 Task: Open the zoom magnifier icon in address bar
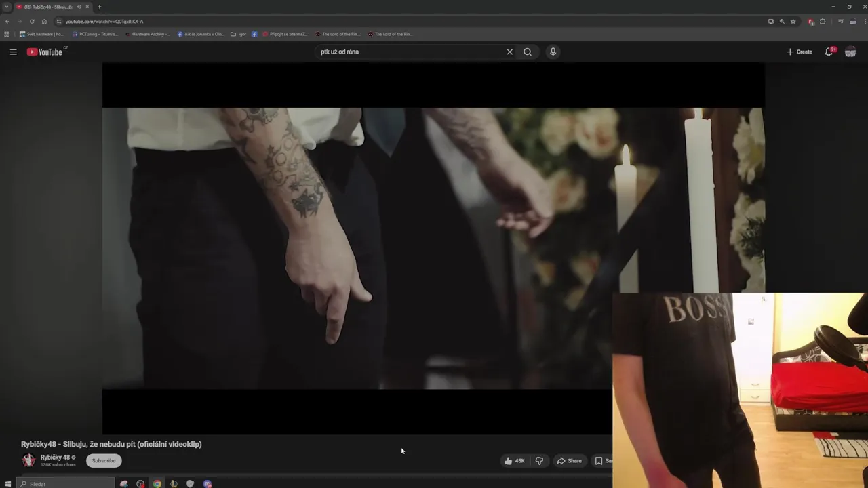click(x=782, y=21)
